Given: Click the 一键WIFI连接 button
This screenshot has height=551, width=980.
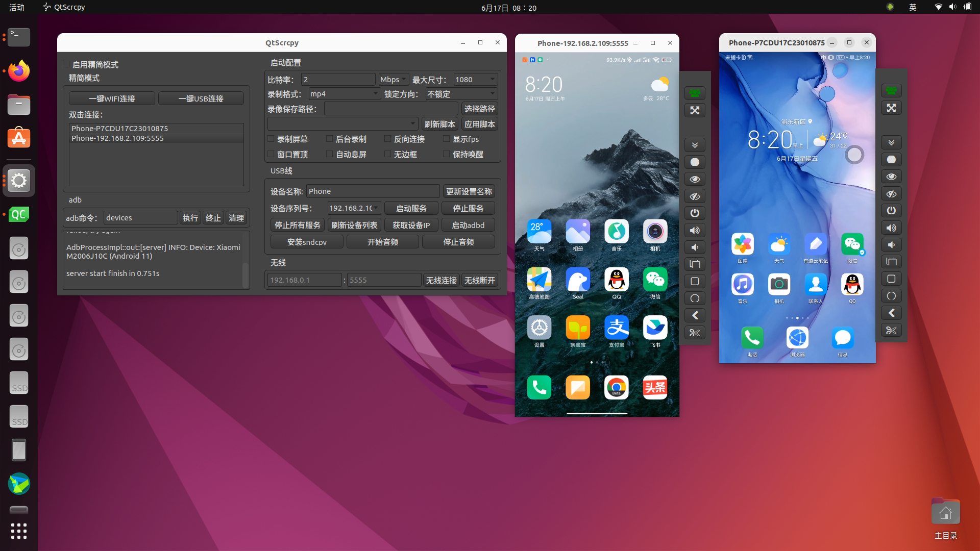Looking at the screenshot, I should click(x=112, y=98).
